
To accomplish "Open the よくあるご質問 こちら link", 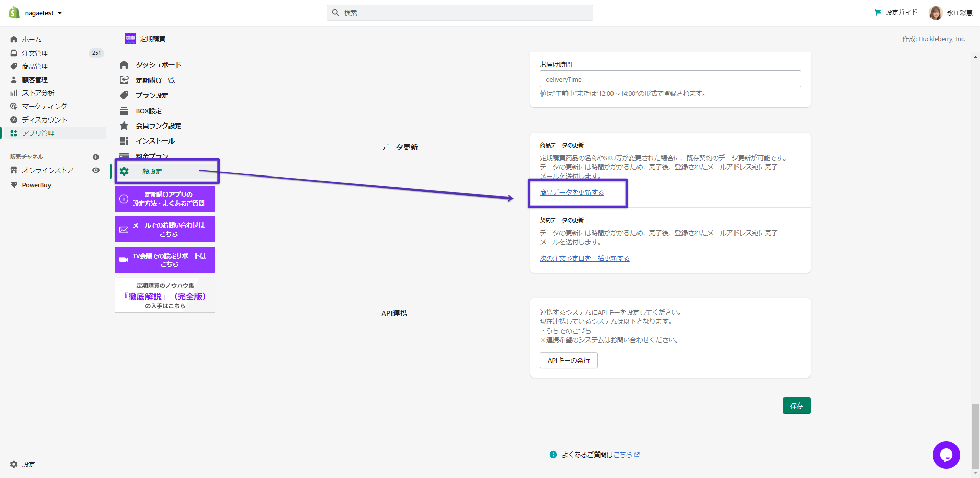I will pyautogui.click(x=623, y=455).
